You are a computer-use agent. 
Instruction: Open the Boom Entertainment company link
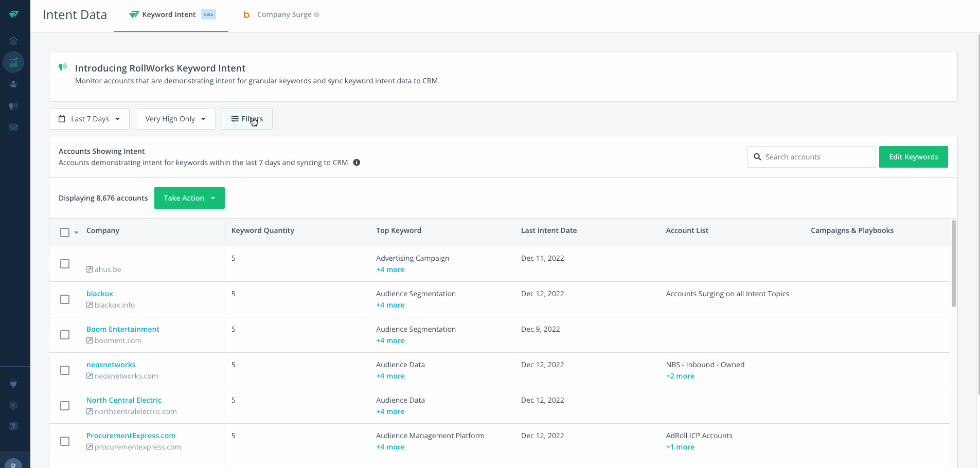tap(123, 329)
